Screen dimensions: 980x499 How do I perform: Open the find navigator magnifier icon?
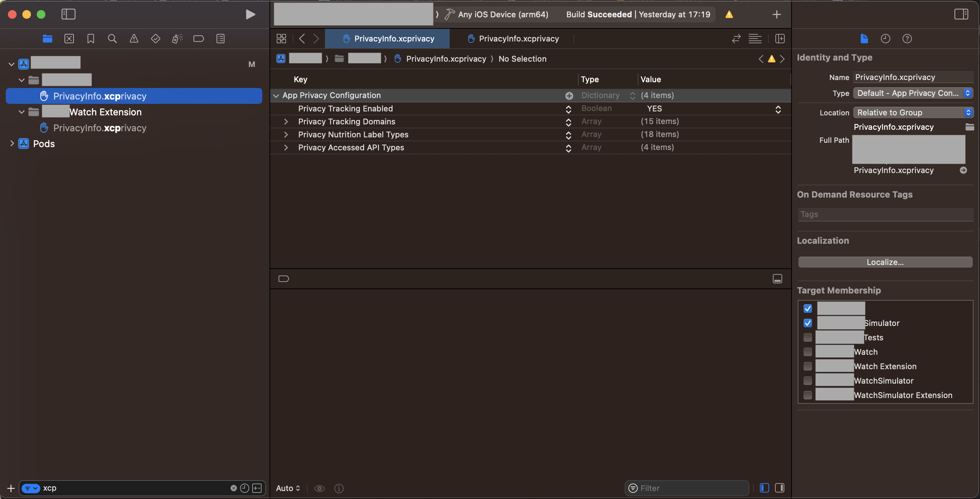[x=112, y=39]
